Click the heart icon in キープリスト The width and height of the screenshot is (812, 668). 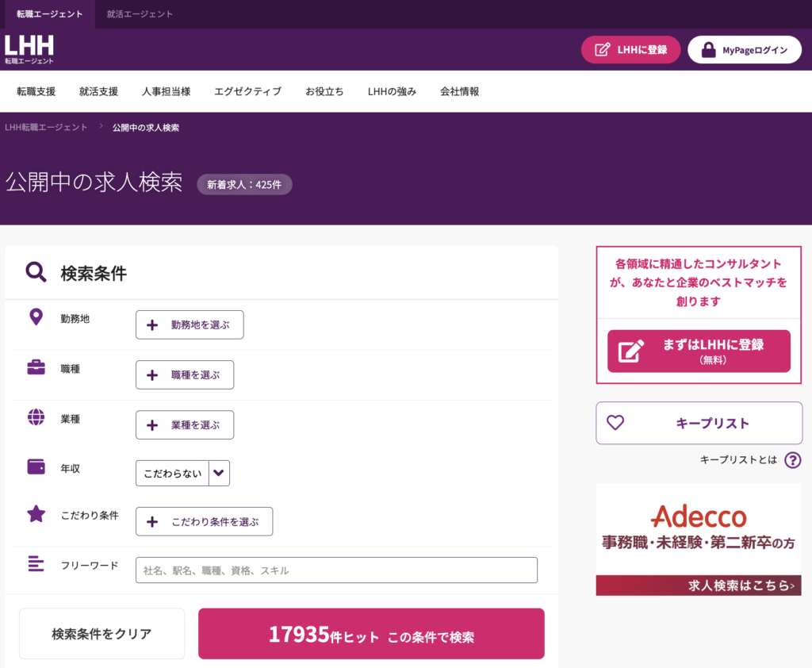[615, 422]
